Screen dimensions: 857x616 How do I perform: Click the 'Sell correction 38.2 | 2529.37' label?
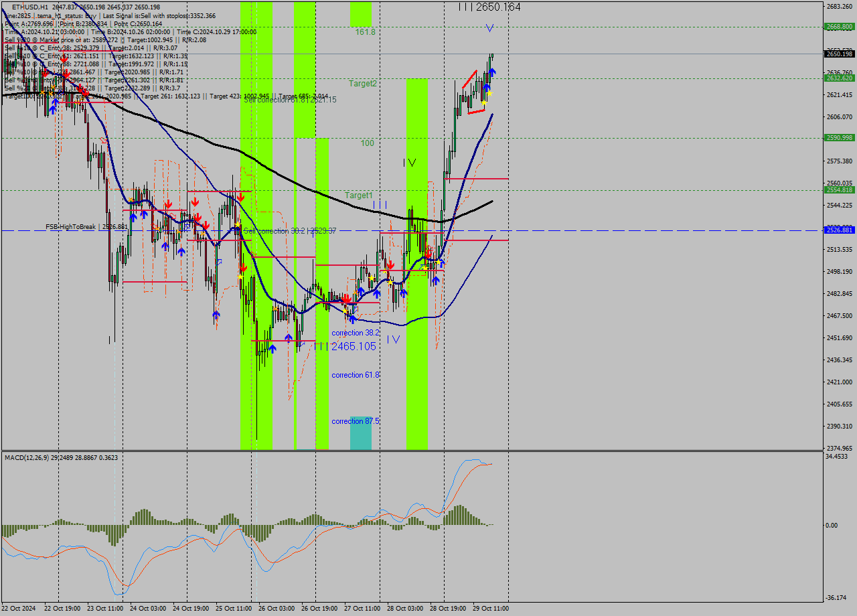(x=290, y=231)
